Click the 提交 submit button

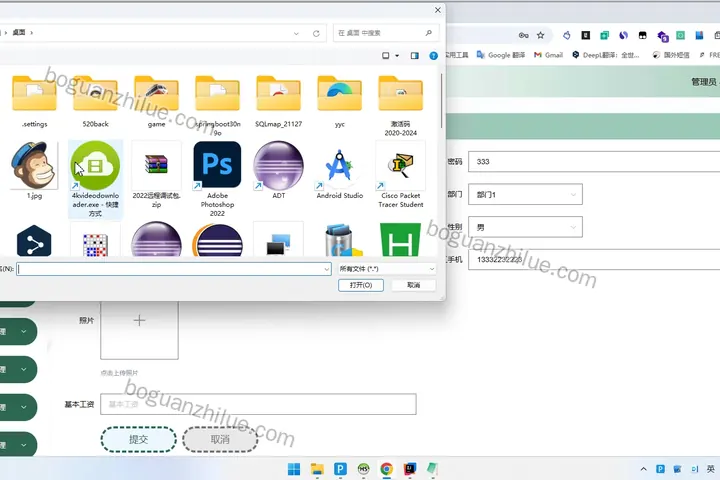139,440
